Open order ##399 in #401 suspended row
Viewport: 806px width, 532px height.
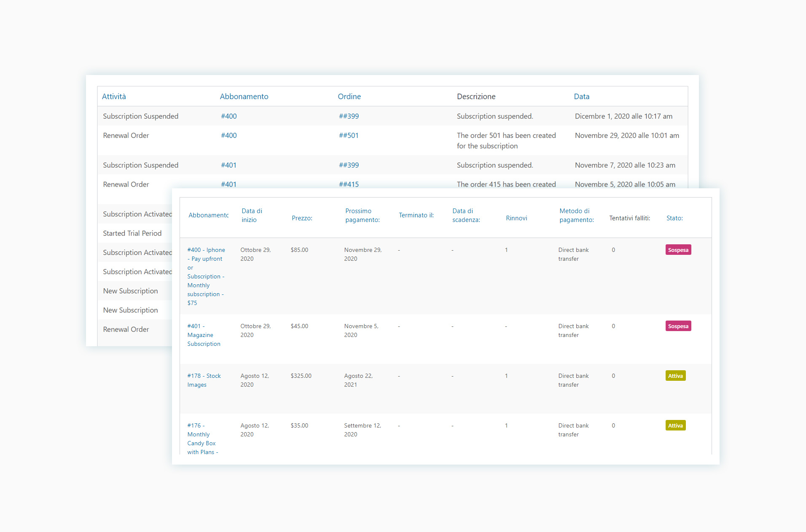pyautogui.click(x=349, y=165)
